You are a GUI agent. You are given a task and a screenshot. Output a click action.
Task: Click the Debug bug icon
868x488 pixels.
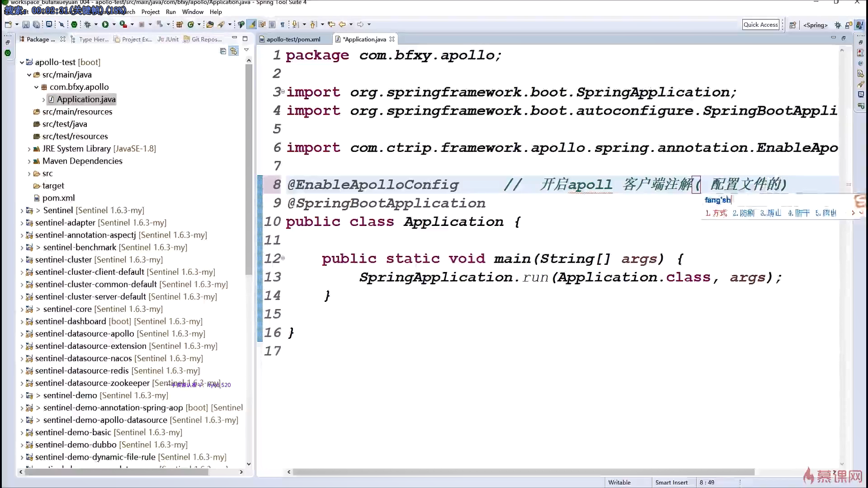click(x=87, y=24)
